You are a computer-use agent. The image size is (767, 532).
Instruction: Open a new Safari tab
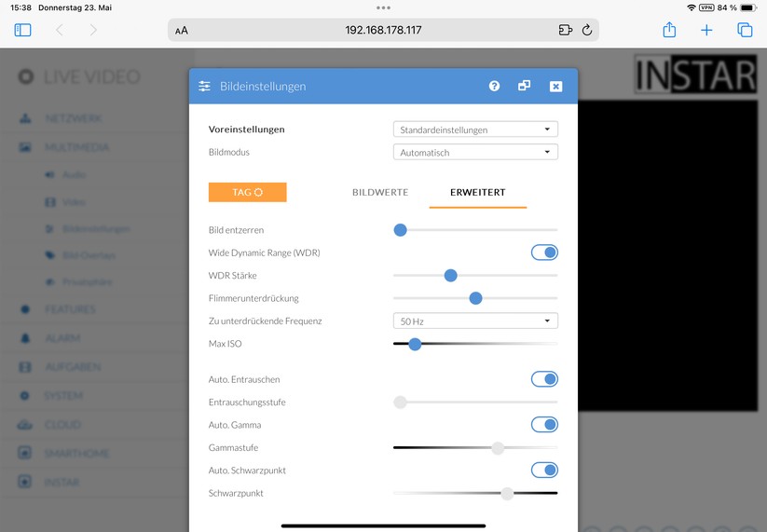(x=706, y=31)
